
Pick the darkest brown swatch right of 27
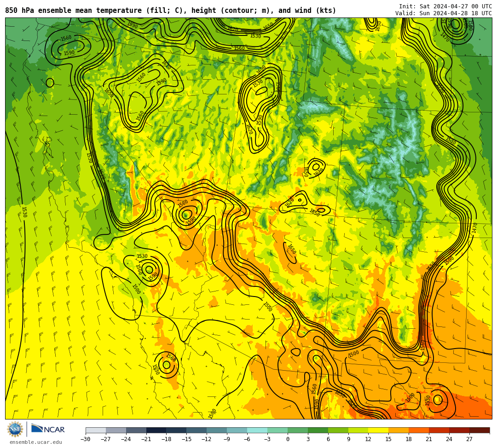click(x=480, y=430)
